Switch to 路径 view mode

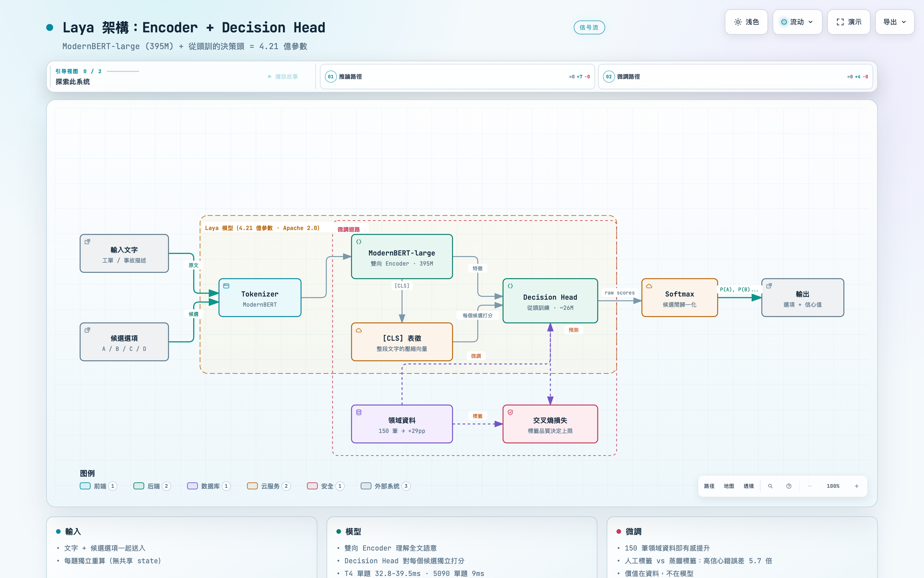[x=709, y=486]
